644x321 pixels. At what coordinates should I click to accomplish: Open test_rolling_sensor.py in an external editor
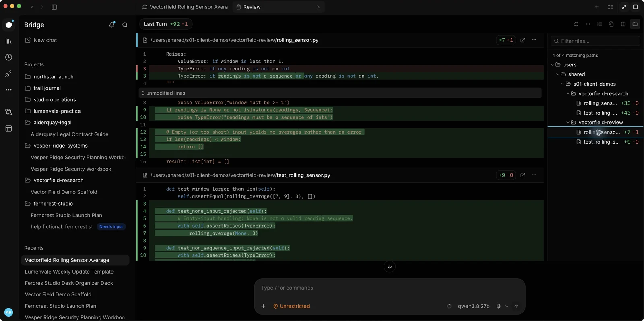pyautogui.click(x=523, y=175)
